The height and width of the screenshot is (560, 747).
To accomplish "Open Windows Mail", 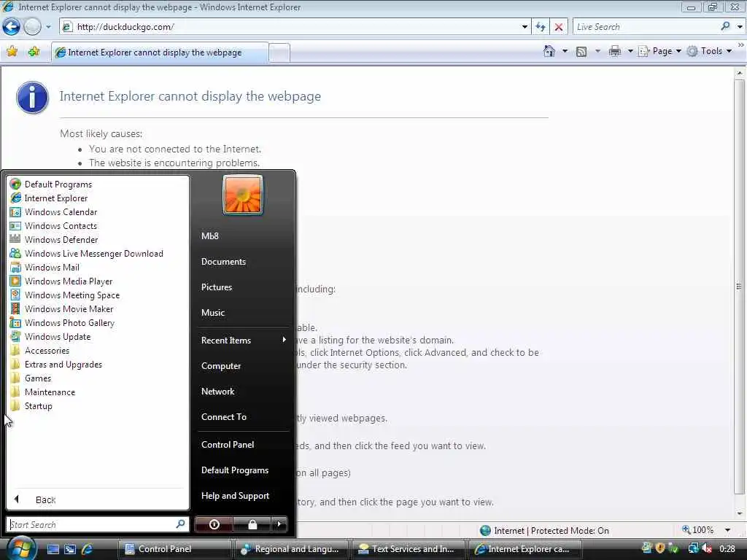I will 98,267.
